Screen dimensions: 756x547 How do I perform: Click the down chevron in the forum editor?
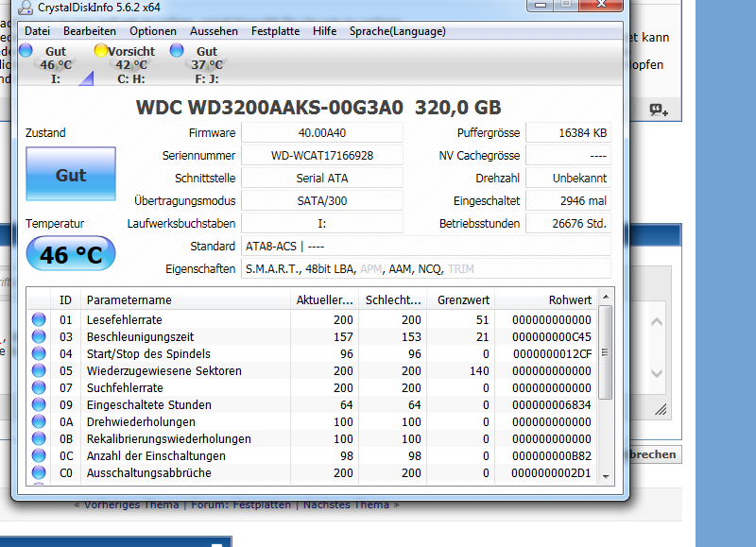pos(657,373)
